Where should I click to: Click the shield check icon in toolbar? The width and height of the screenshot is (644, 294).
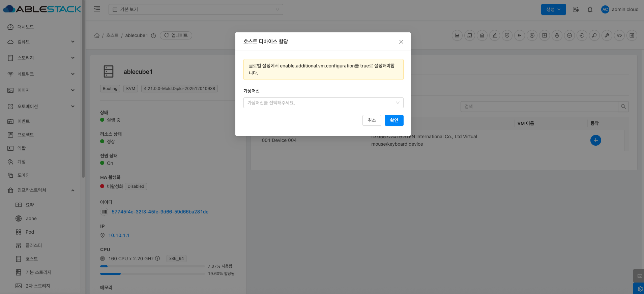tap(507, 35)
